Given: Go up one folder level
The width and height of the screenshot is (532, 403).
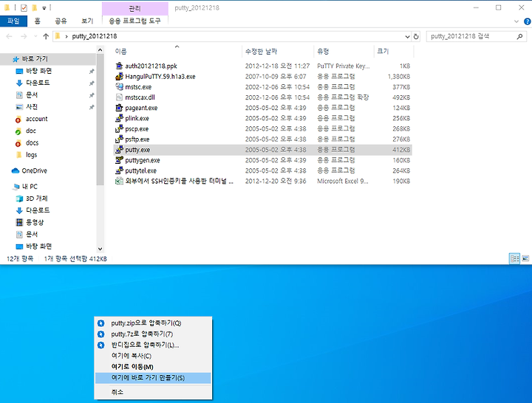Looking at the screenshot, I should coord(46,36).
